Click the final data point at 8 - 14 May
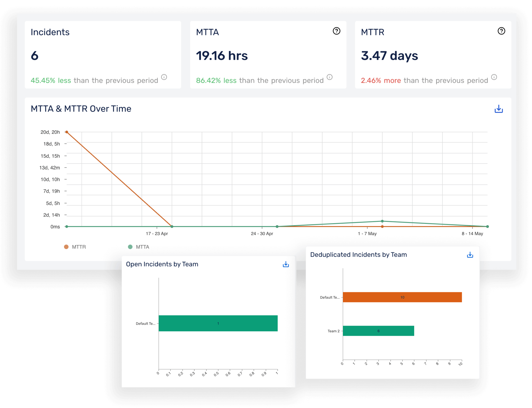 [487, 227]
